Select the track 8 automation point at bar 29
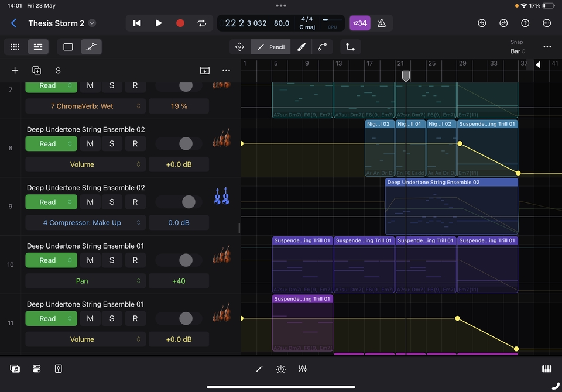 [460, 144]
